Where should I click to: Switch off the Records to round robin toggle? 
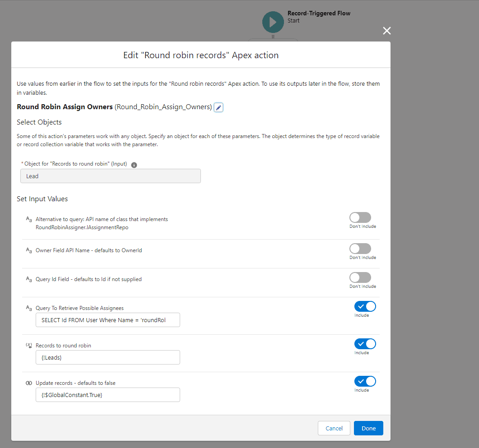[x=365, y=344]
